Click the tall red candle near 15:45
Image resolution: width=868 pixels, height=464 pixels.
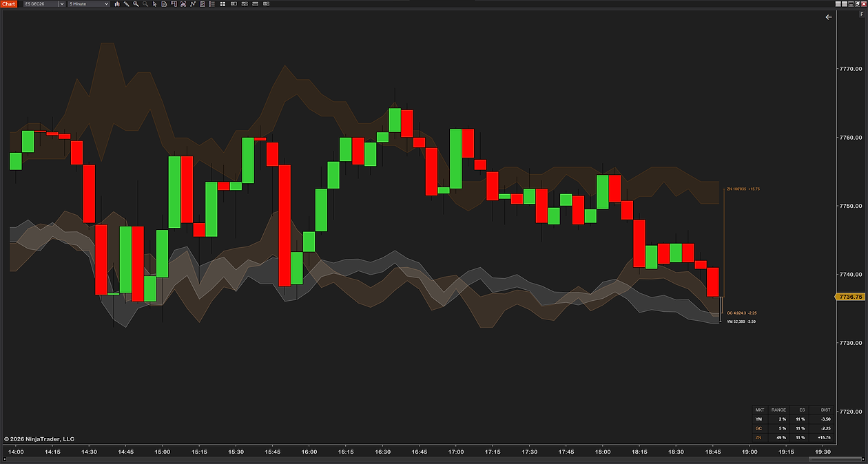[285, 225]
